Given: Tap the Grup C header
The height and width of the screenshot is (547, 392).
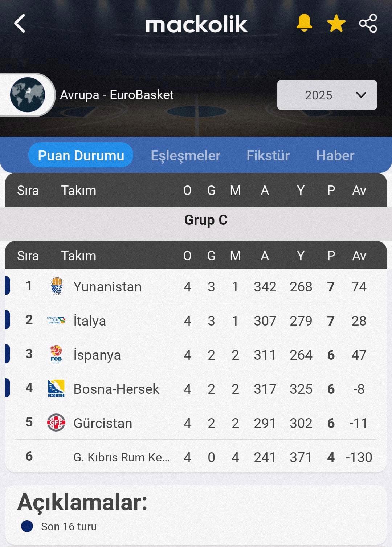Looking at the screenshot, I should point(206,220).
